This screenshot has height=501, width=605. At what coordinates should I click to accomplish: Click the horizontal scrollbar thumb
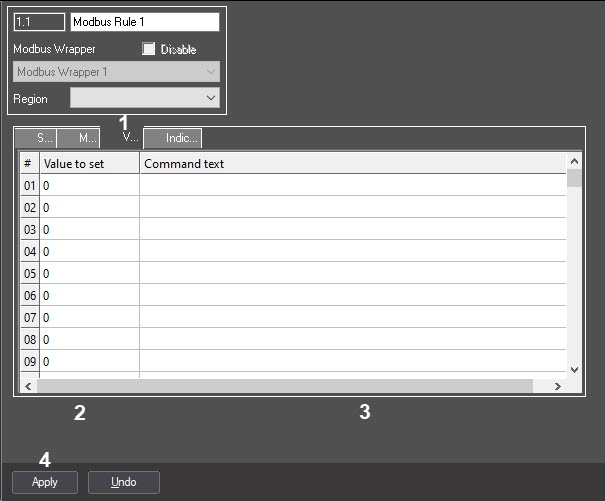tap(285, 386)
